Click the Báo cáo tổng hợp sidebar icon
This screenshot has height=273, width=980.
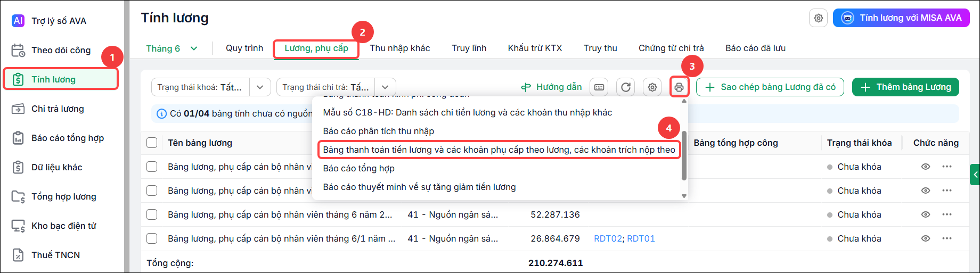pos(18,138)
